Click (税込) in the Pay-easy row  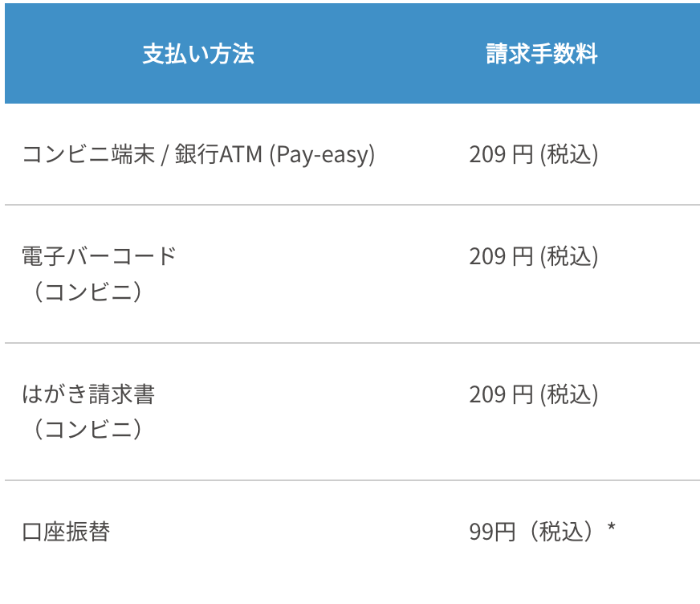568,154
